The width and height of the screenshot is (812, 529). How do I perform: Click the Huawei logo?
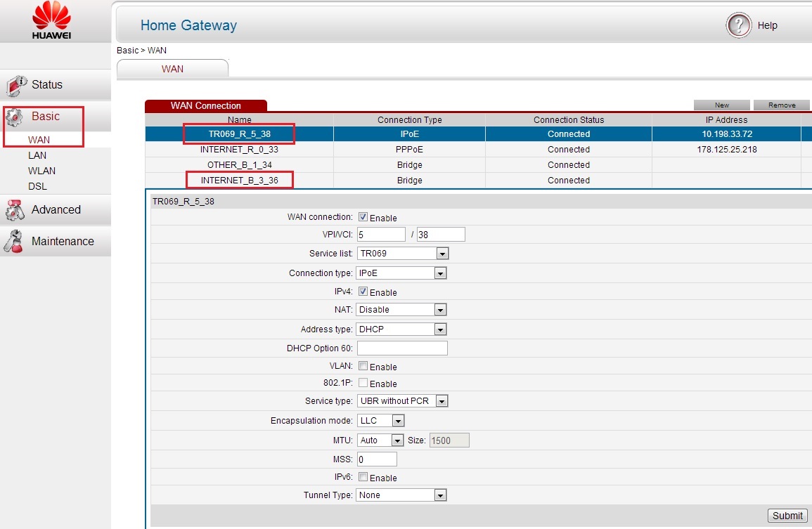tap(51, 20)
